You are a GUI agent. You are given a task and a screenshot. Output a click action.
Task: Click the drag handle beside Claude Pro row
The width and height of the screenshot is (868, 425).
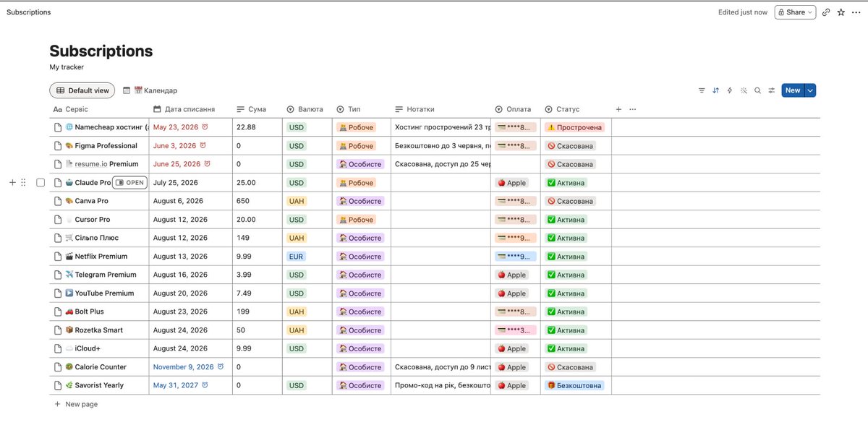click(x=23, y=183)
